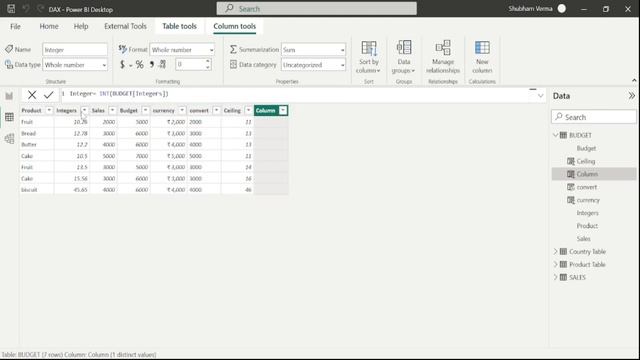This screenshot has width=640, height=360.
Task: Click the Save icon in title bar
Action: tap(11, 9)
